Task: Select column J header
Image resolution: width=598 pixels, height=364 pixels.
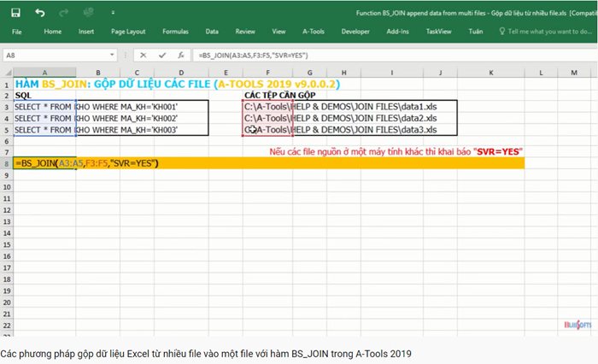Action: coord(440,73)
